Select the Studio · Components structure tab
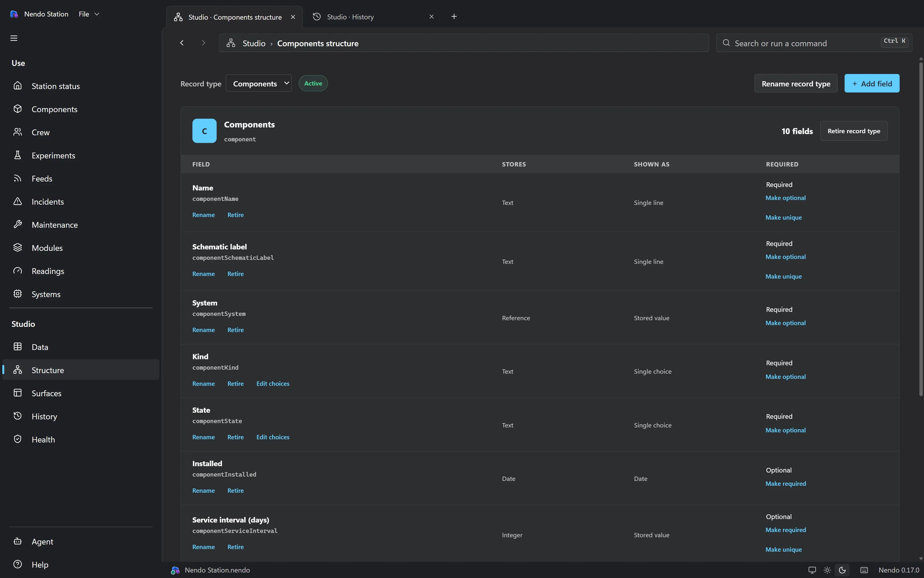924x578 pixels. [234, 17]
